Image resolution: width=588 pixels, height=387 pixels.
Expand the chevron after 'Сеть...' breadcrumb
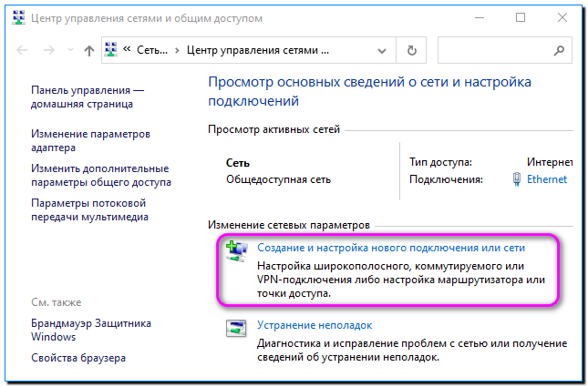click(x=177, y=50)
